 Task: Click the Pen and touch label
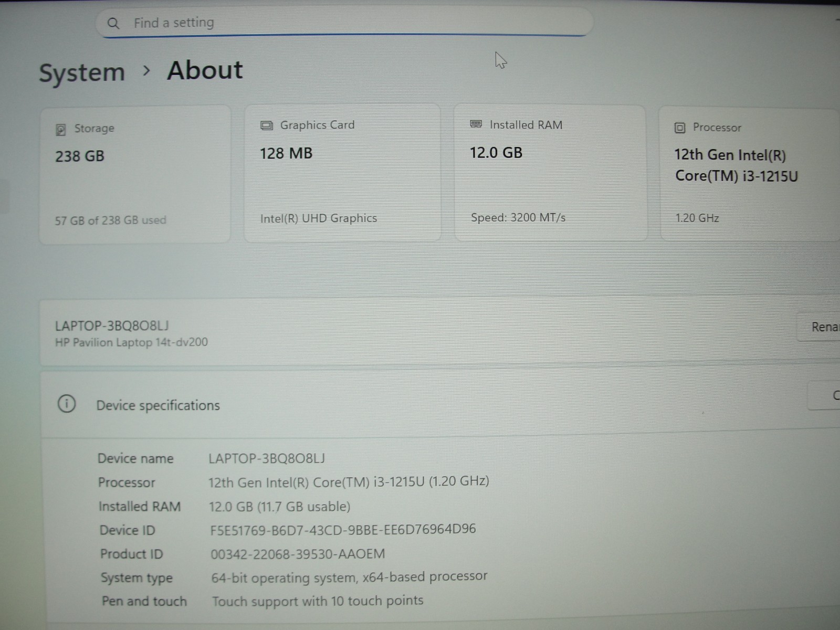tap(144, 601)
